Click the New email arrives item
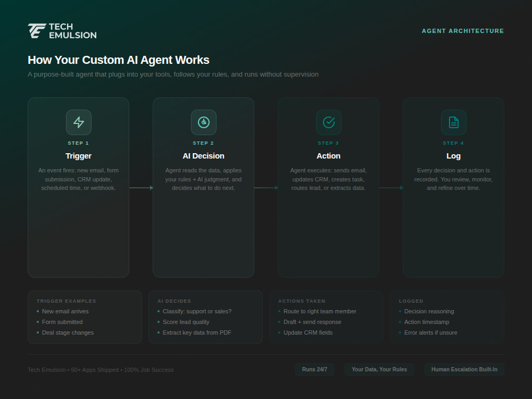Screen dimensions: 532x399 coord(65,311)
